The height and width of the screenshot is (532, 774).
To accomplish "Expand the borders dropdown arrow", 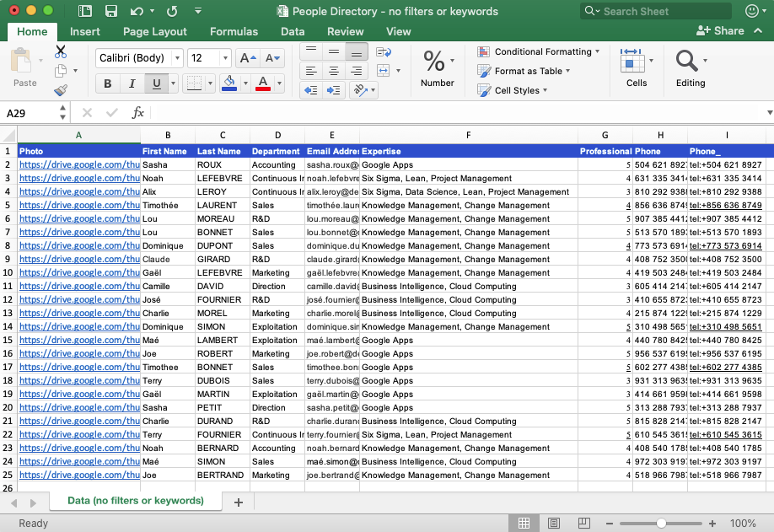I will coord(210,83).
